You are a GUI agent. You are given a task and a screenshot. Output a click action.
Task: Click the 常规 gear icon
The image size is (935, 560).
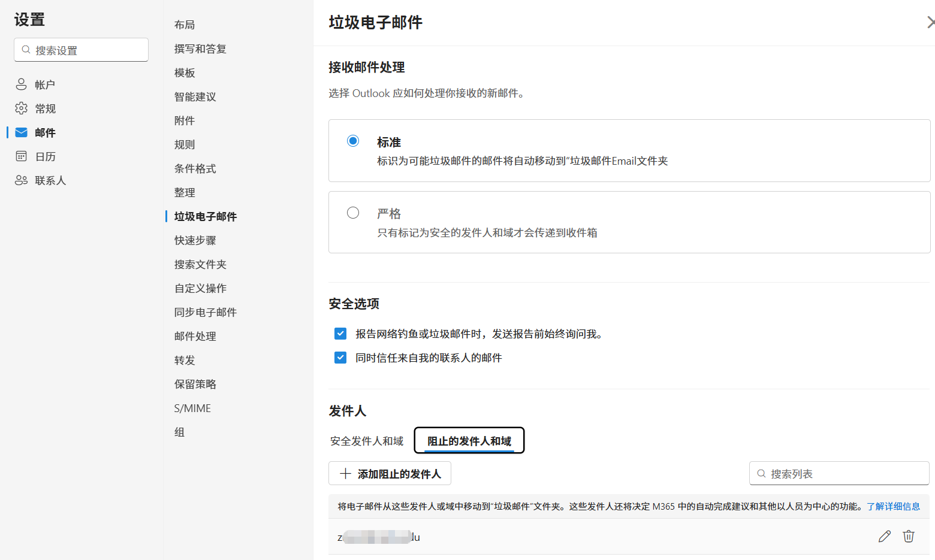click(22, 108)
